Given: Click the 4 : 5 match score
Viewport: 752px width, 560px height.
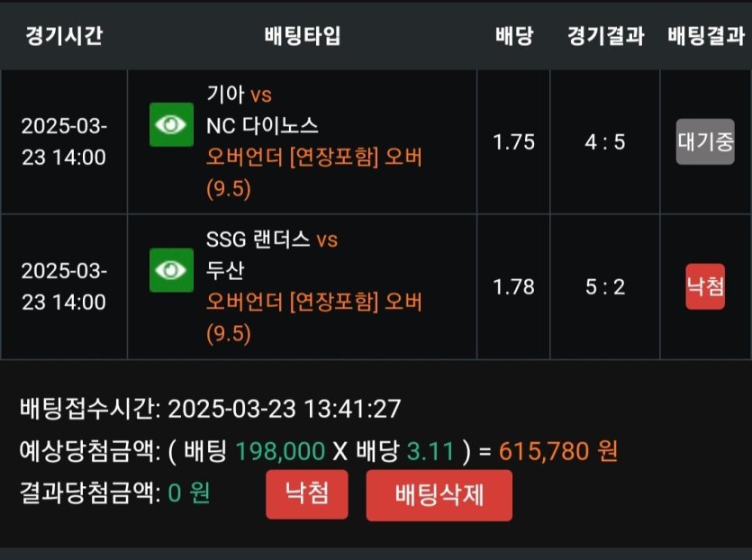Looking at the screenshot, I should click(605, 142).
